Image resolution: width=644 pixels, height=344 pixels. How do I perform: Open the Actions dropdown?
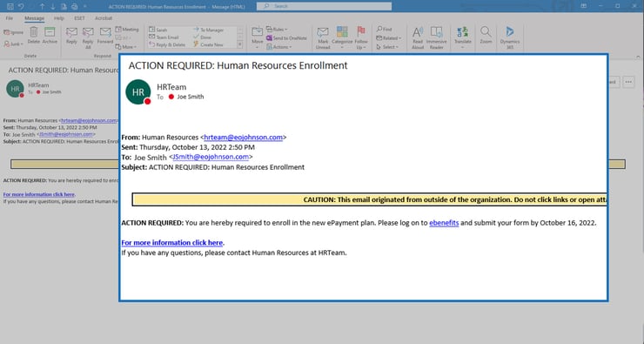278,47
